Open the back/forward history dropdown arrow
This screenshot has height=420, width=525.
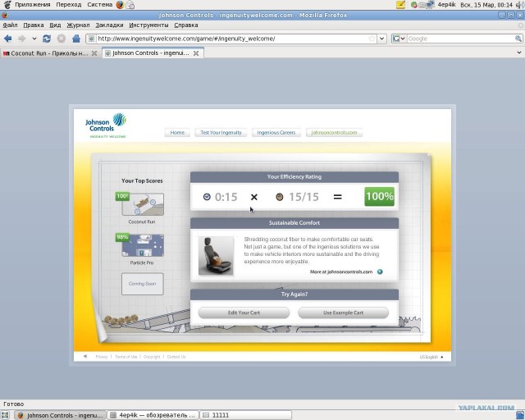point(34,39)
